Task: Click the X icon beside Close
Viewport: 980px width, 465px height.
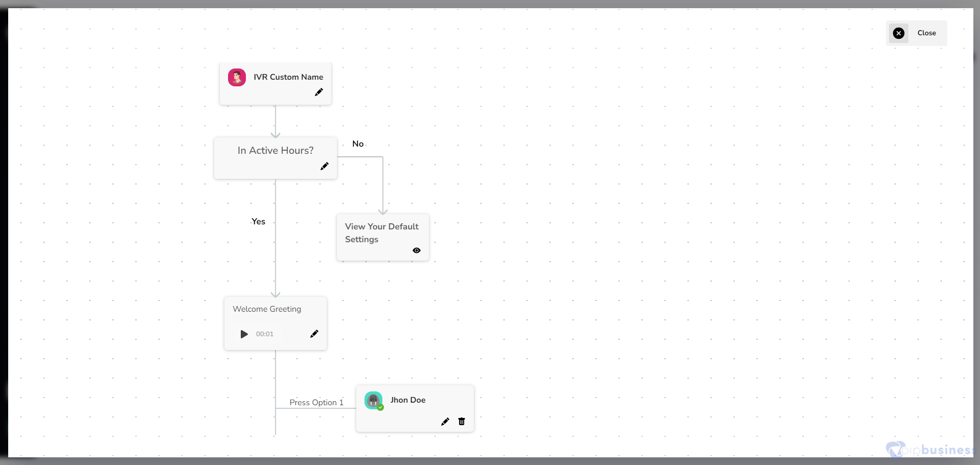Action: (x=898, y=33)
